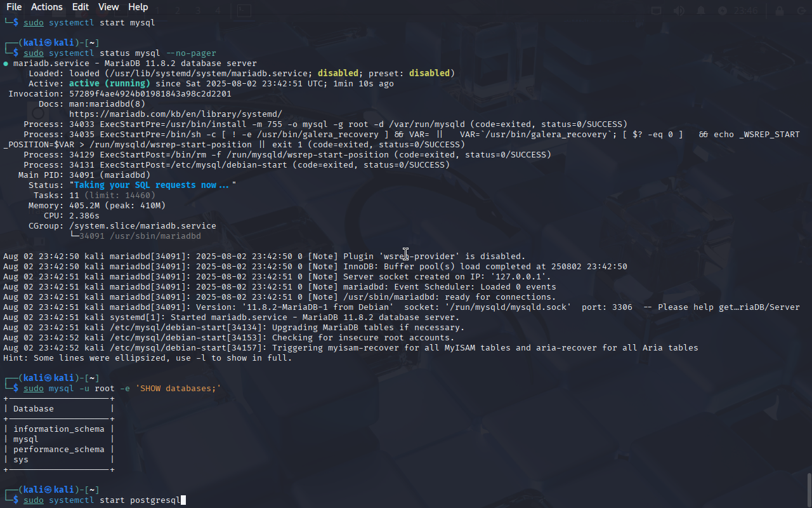Viewport: 812px width, 508px height.
Task: Click the 'systemctl start postgresql' command being typed
Action: [x=115, y=500]
